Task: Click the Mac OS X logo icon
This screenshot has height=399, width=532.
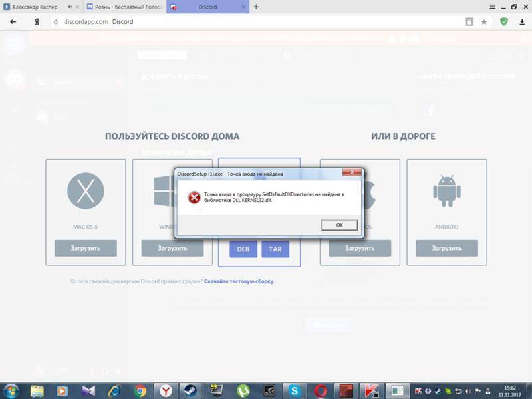Action: [86, 191]
